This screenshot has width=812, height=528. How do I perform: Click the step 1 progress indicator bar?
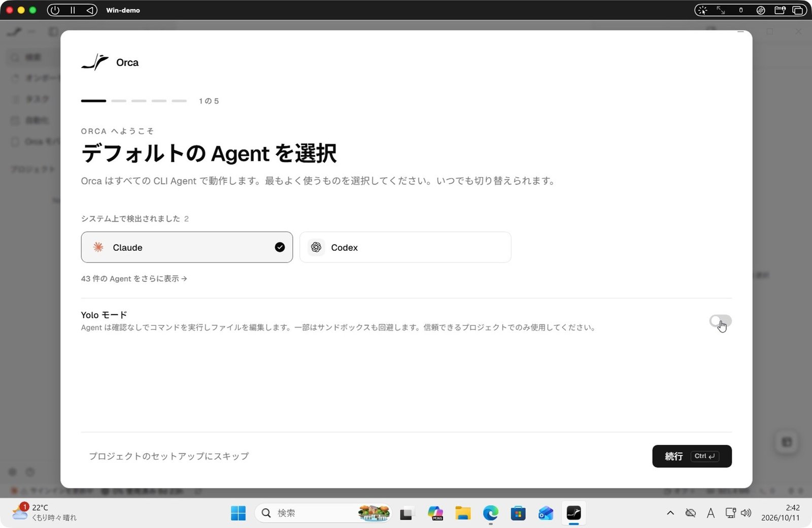(93, 101)
